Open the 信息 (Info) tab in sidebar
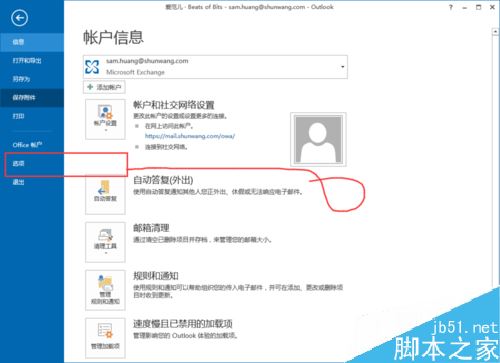 tap(32, 42)
